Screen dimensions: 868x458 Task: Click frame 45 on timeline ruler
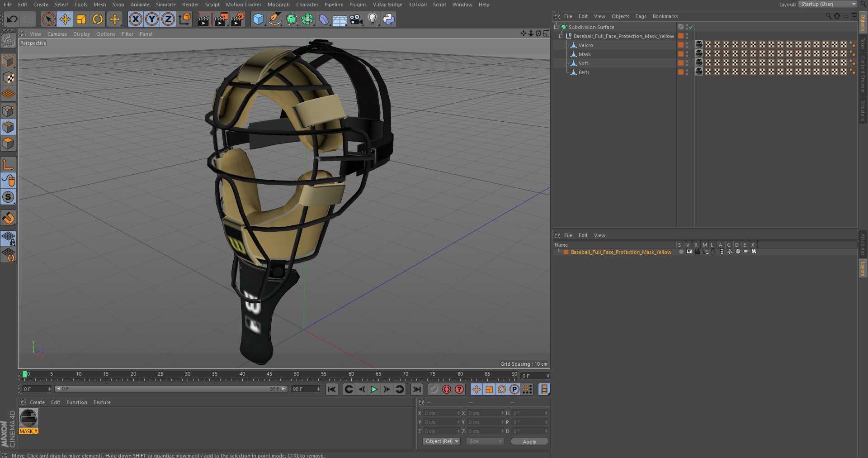[x=269, y=375]
